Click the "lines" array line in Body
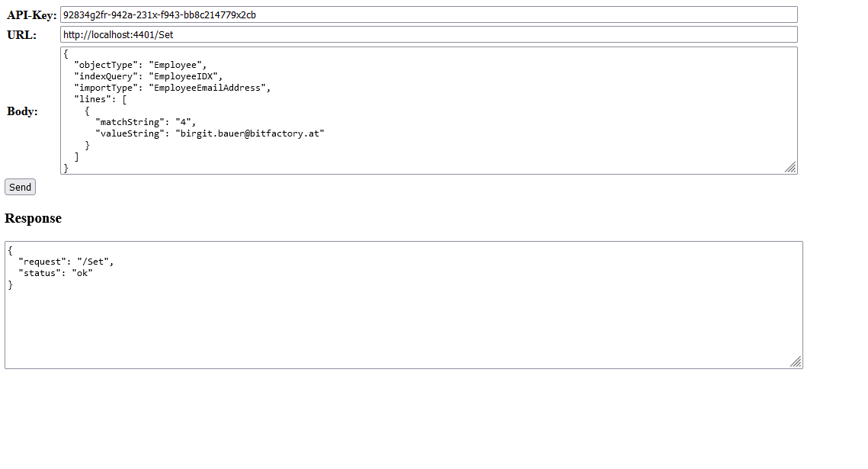The height and width of the screenshot is (469, 868). click(x=100, y=99)
